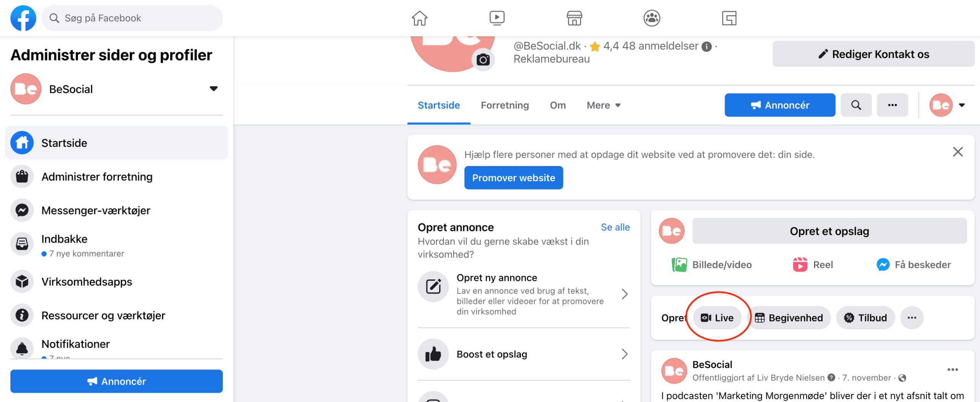This screenshot has width=980, height=402.
Task: Click the Boost et opslag thumbs-up icon
Action: point(433,354)
